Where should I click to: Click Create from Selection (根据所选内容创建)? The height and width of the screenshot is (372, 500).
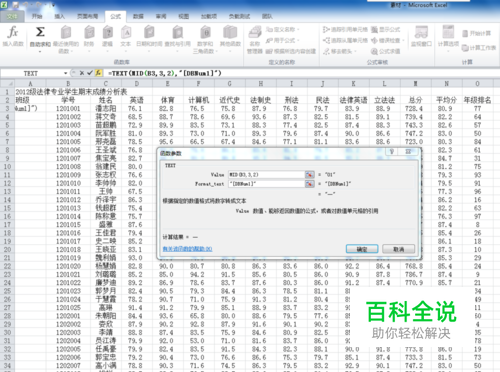(x=290, y=51)
